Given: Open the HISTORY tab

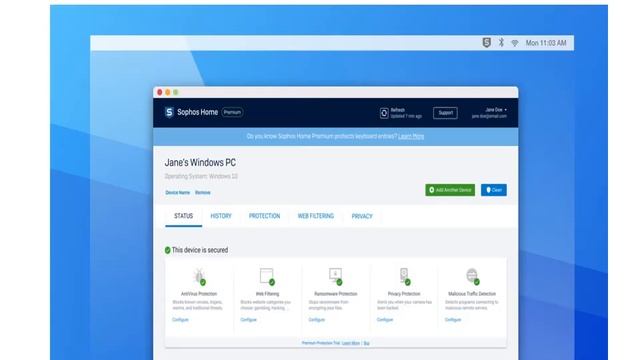Looking at the screenshot, I should [221, 216].
